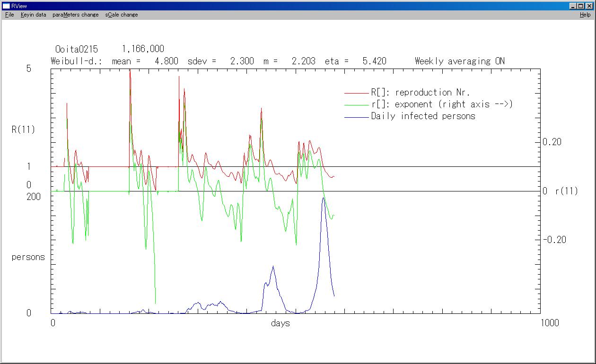Screen dimensions: 596x364
Task: Click the Weibull mean value 4.800
Action: 167,61
